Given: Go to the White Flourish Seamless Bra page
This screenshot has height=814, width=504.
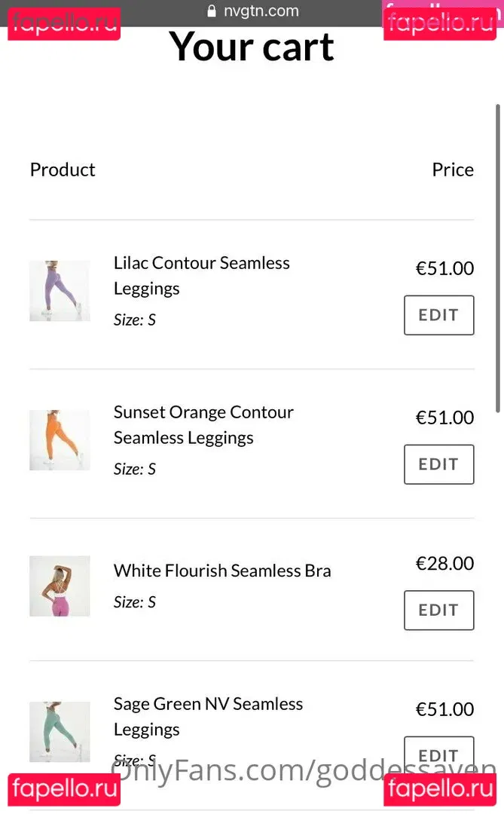Looking at the screenshot, I should click(222, 571).
